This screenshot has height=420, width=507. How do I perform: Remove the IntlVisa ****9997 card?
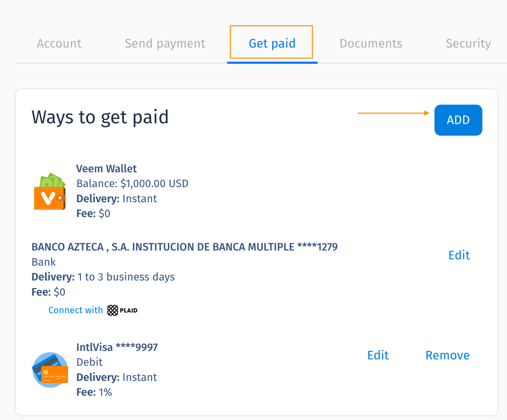coord(447,355)
